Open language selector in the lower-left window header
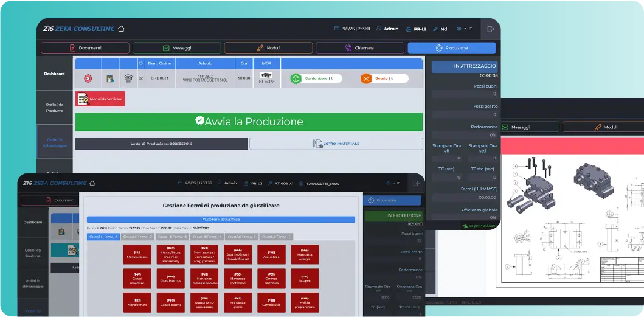The width and height of the screenshot is (644, 317). [394, 183]
